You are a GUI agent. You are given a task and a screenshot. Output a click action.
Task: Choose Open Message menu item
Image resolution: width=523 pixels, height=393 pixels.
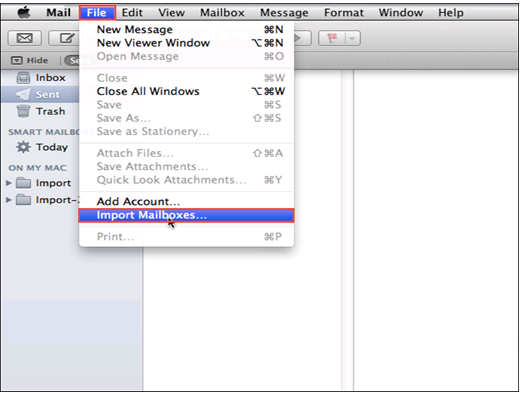click(x=186, y=56)
